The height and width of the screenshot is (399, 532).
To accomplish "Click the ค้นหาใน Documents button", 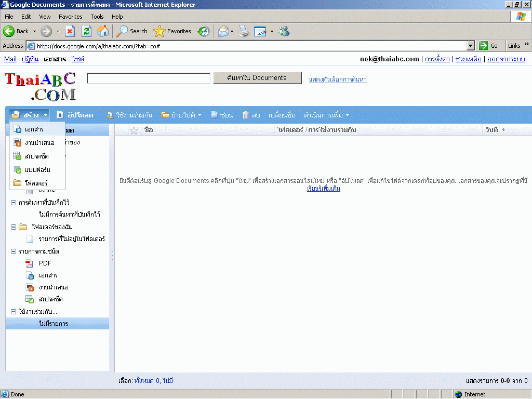I will click(257, 78).
